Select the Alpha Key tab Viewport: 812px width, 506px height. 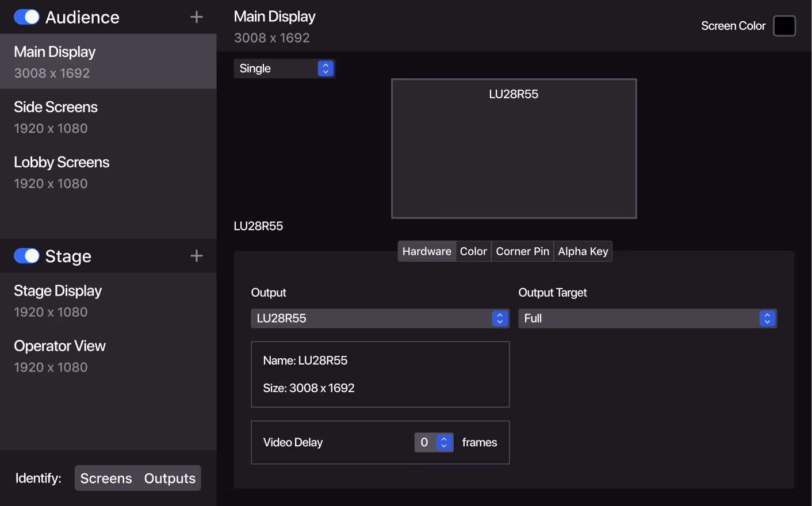click(583, 251)
